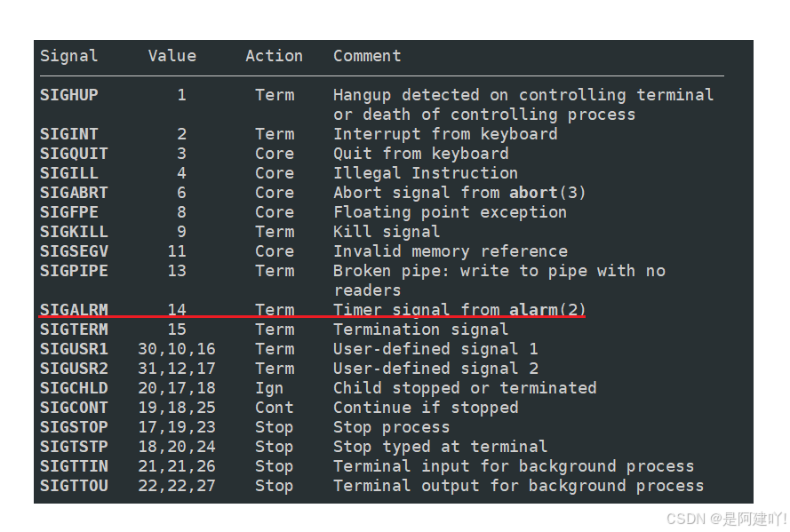The image size is (790, 532).
Task: Click the SIGTTOU signal name
Action: pos(74,486)
